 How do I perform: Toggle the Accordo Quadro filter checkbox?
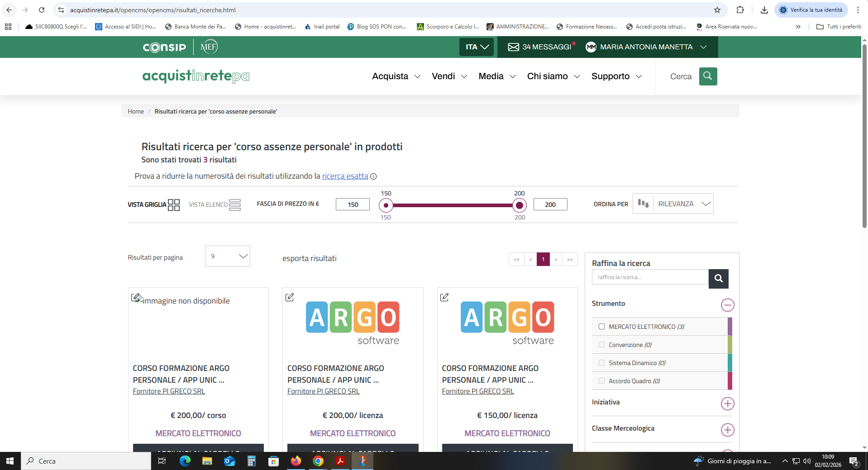[601, 381]
